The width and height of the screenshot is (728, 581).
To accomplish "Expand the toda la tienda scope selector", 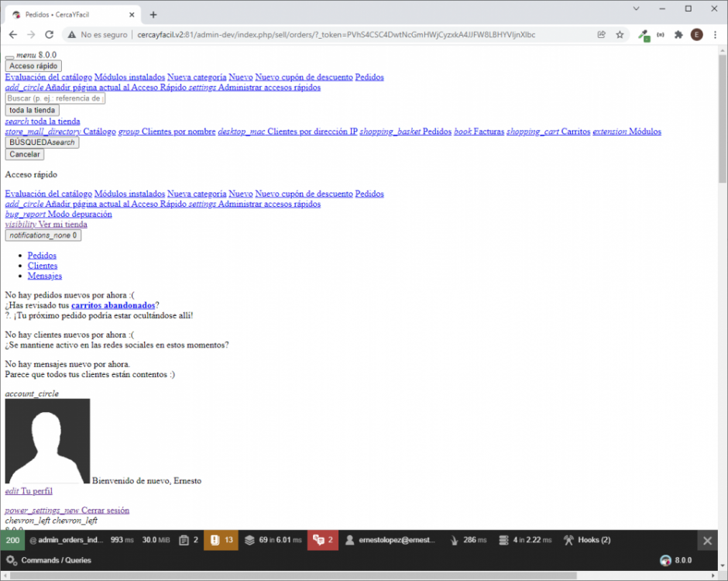I will [x=31, y=109].
